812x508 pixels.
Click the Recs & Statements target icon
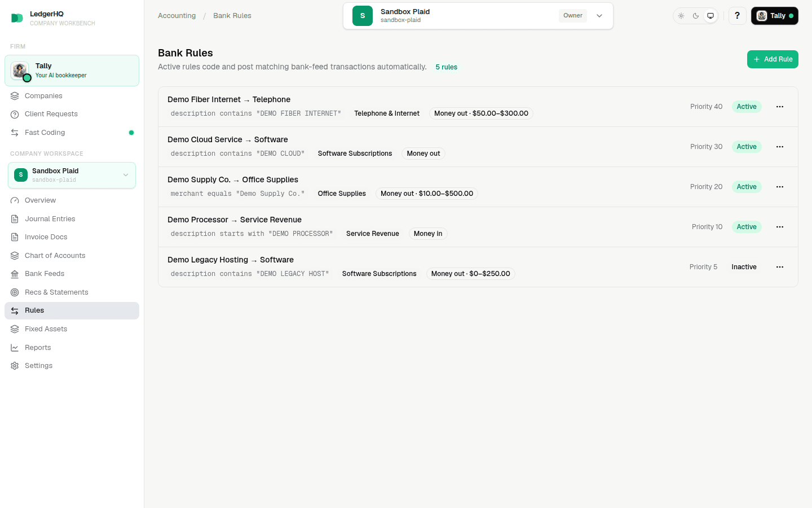(x=15, y=292)
